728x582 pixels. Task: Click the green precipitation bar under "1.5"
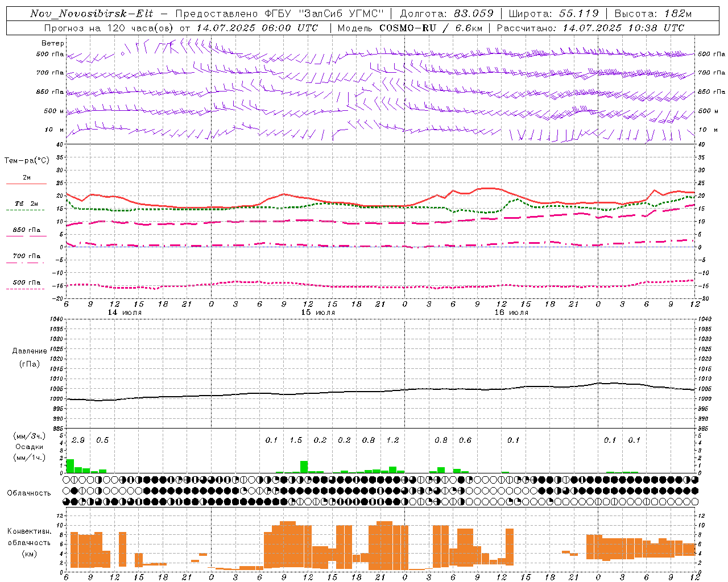point(304,467)
